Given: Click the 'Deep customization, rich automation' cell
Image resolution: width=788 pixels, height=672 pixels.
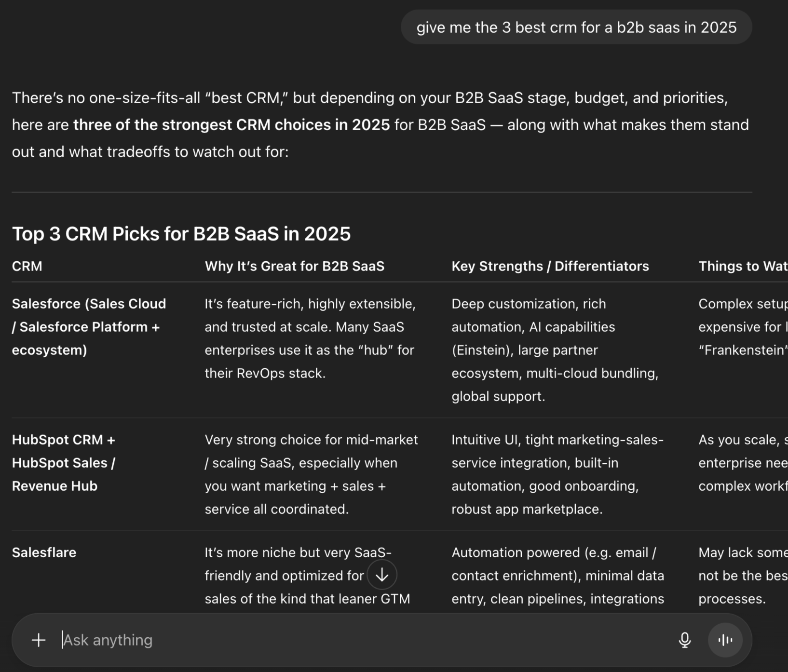Looking at the screenshot, I should 555,350.
